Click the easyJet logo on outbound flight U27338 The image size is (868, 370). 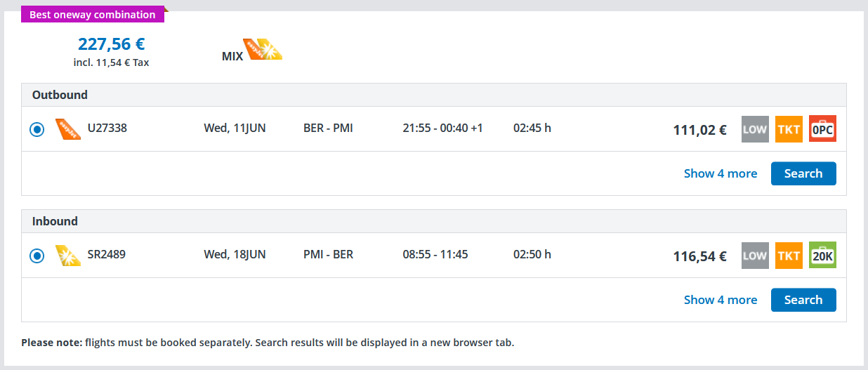point(68,129)
